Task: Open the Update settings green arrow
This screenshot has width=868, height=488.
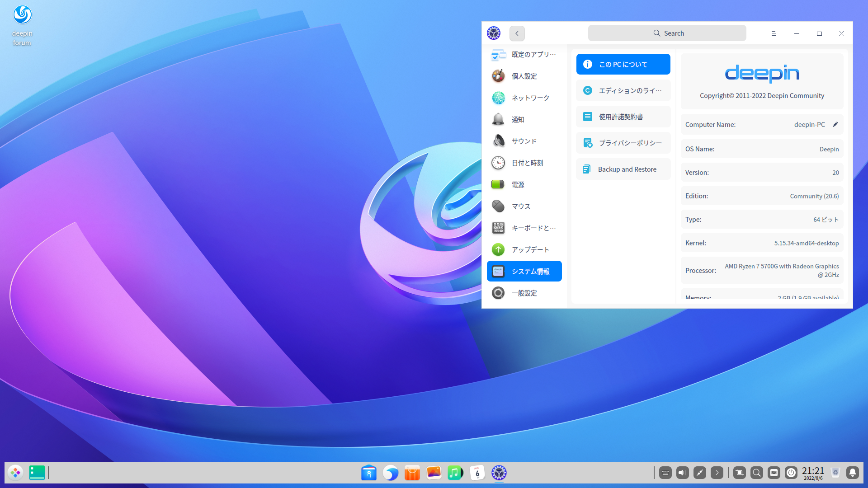Action: pos(498,249)
